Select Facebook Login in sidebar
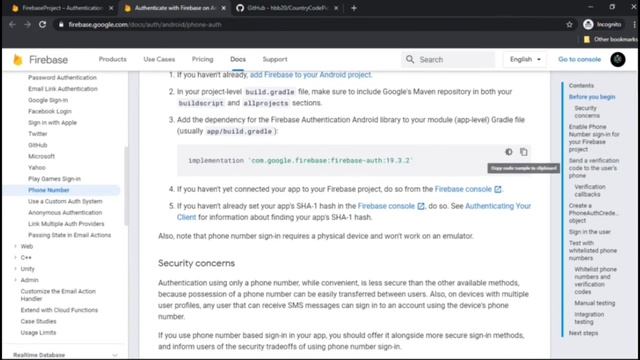This screenshot has width=640, height=360. [x=50, y=111]
